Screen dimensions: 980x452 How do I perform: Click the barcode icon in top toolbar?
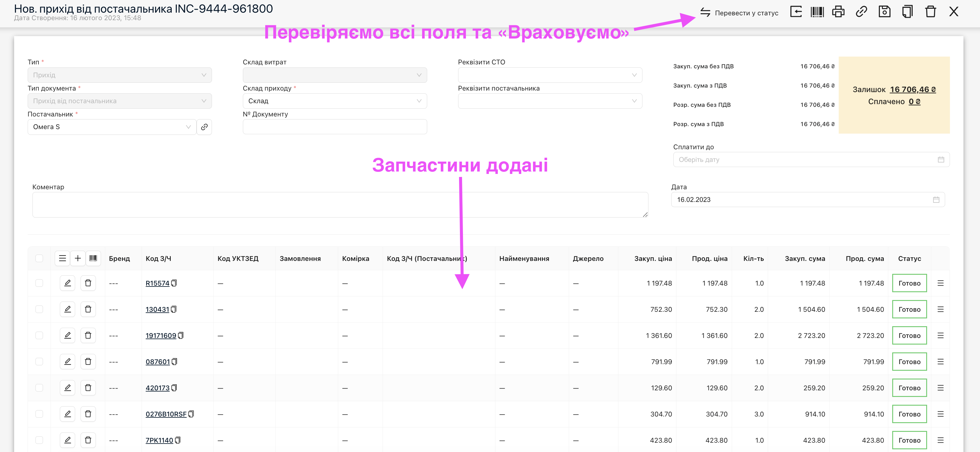(817, 12)
